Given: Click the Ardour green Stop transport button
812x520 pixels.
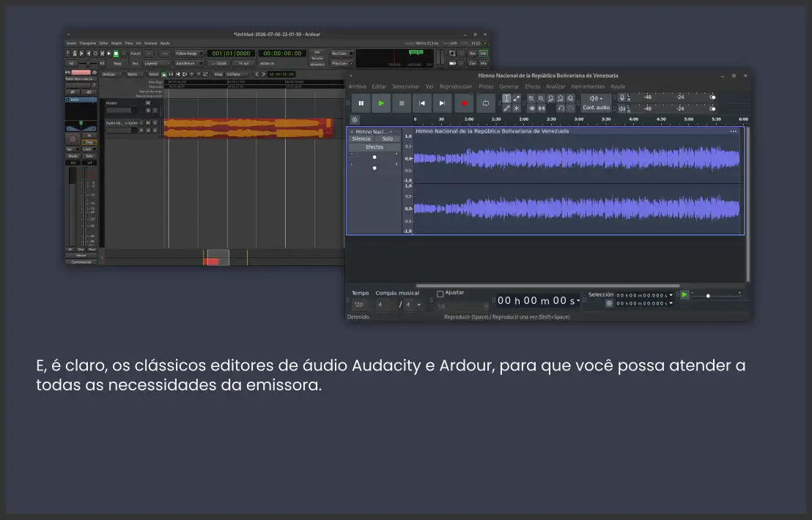Looking at the screenshot, I should (x=116, y=53).
